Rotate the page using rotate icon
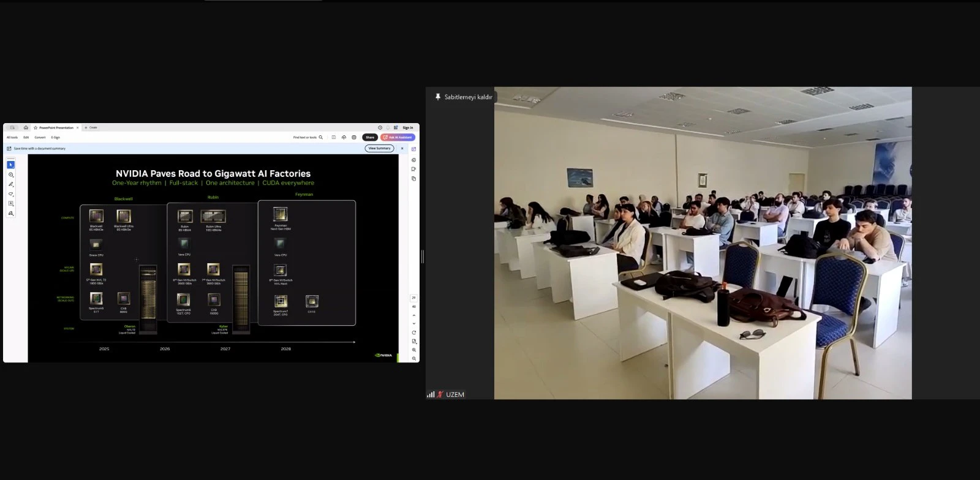 coord(414,332)
